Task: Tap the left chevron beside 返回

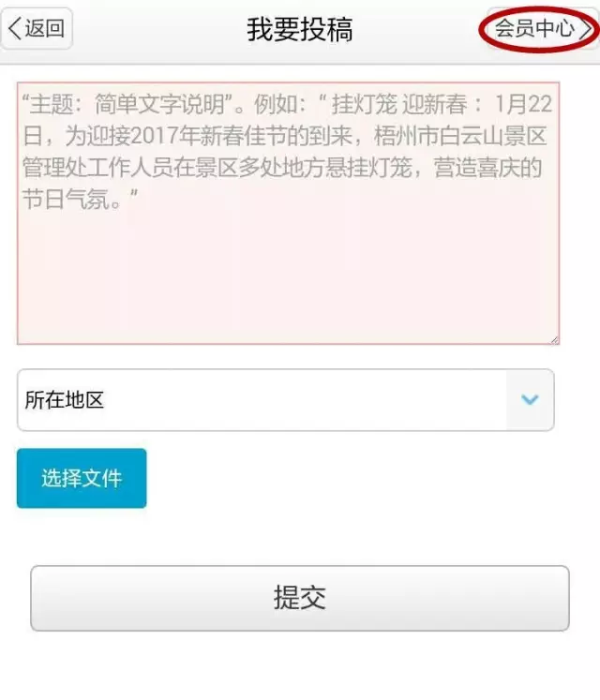Action: (15, 28)
